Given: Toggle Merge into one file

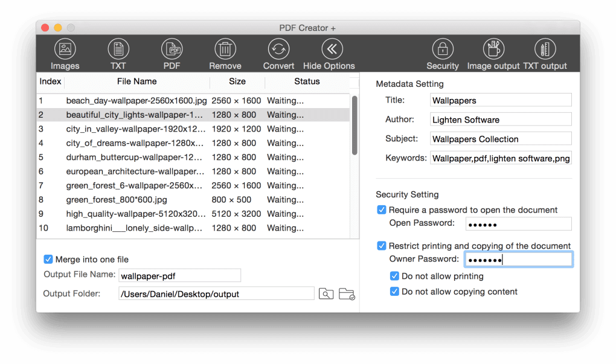Looking at the screenshot, I should pos(48,258).
